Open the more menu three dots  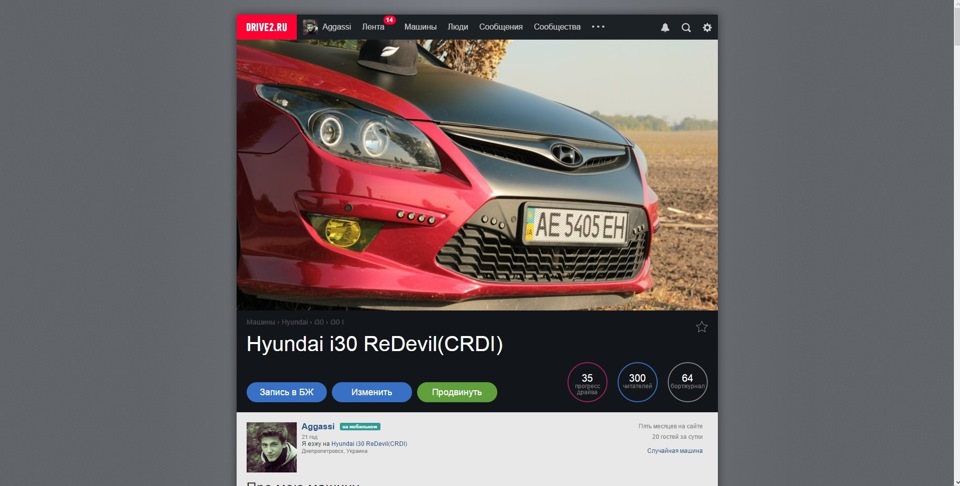(598, 27)
